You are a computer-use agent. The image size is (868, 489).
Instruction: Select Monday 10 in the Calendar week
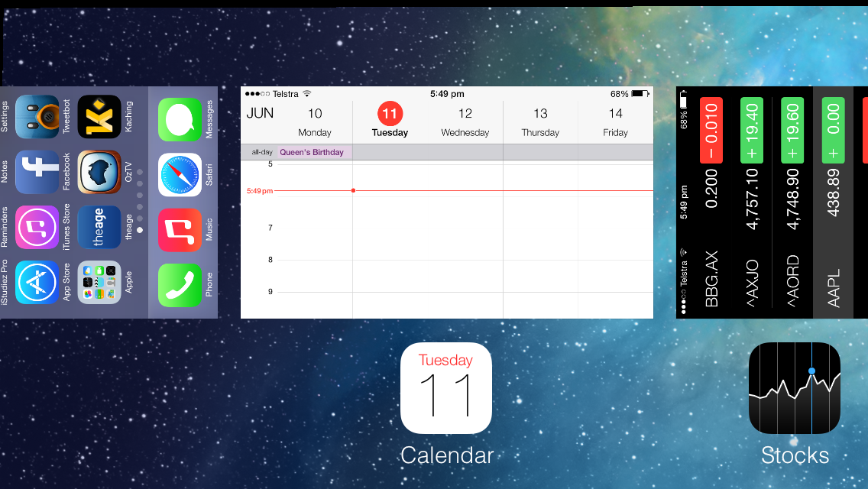tap(315, 121)
